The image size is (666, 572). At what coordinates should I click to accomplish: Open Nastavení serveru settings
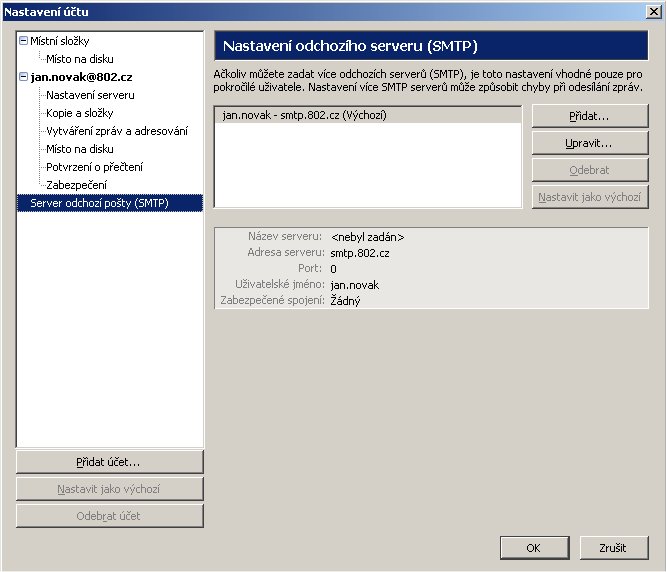click(90, 95)
